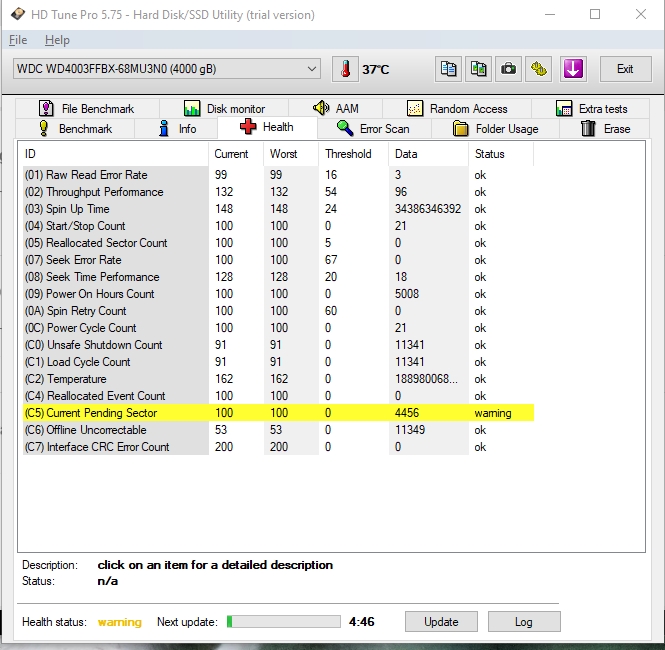The height and width of the screenshot is (650, 665).
Task: Click the Update button
Action: coord(441,622)
